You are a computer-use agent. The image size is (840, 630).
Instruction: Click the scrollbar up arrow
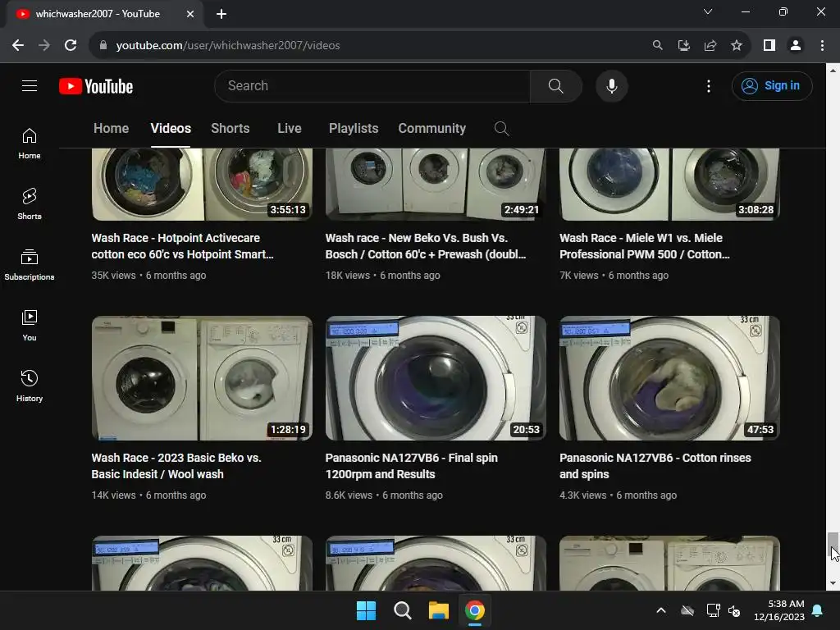[833, 71]
